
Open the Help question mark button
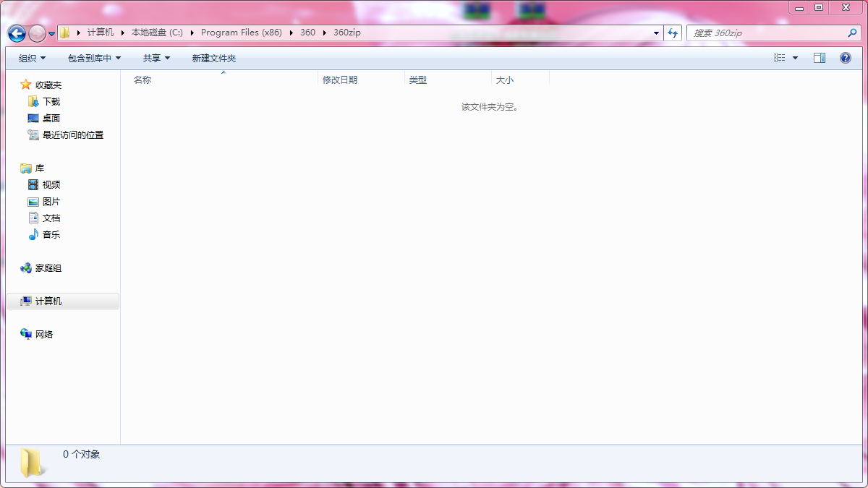(845, 57)
